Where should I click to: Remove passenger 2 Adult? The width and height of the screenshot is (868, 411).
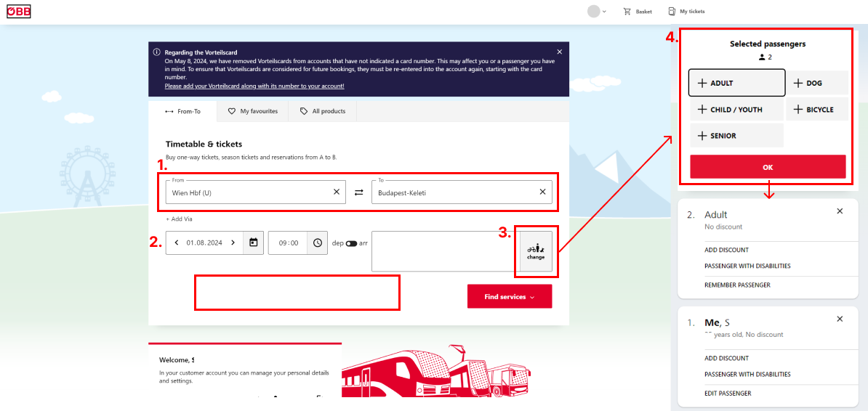tap(840, 211)
